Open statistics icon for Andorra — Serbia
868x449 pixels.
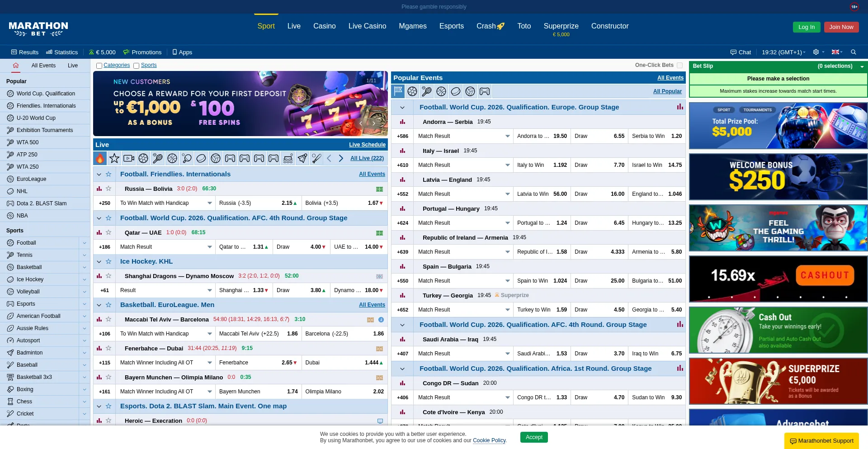click(x=402, y=122)
